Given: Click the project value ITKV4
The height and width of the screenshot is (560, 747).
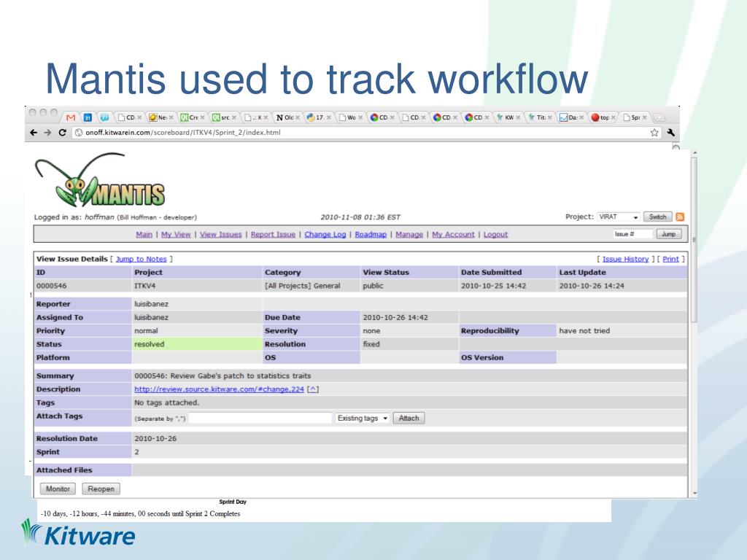Looking at the screenshot, I should click(145, 286).
